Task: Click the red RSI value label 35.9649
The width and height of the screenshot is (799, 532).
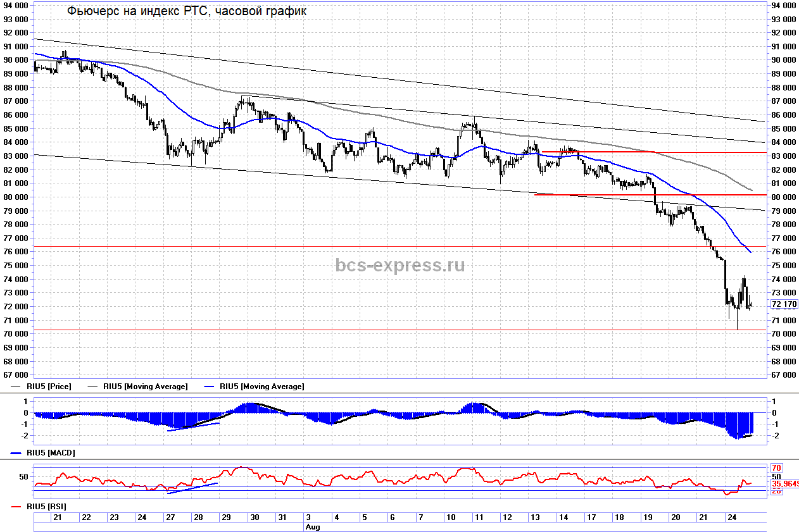Action: click(x=784, y=484)
